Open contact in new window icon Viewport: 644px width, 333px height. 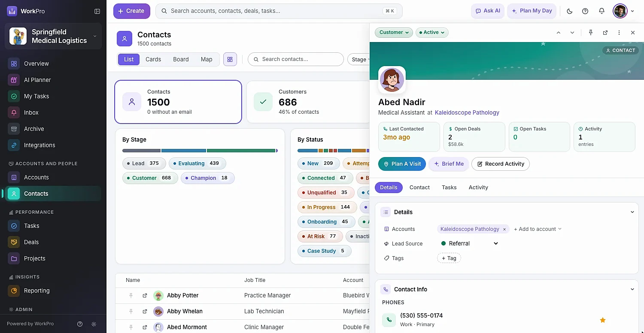[605, 33]
